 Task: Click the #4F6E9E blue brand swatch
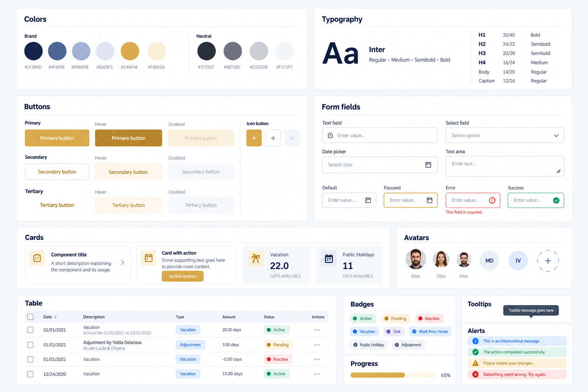point(57,51)
